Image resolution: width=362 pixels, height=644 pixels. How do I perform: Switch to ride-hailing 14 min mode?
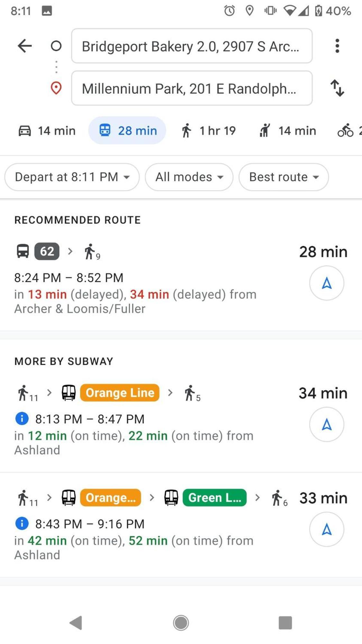[x=288, y=130]
